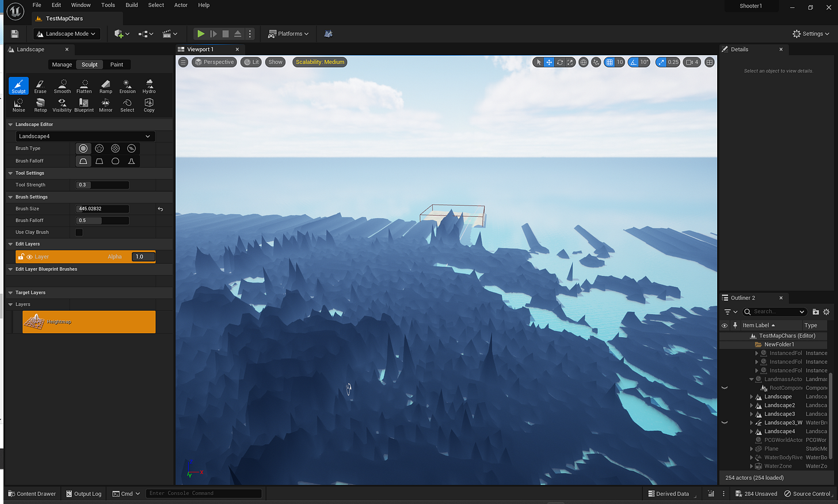This screenshot has height=504, width=838.
Task: Select the Flatten landscape tool
Action: click(x=84, y=86)
